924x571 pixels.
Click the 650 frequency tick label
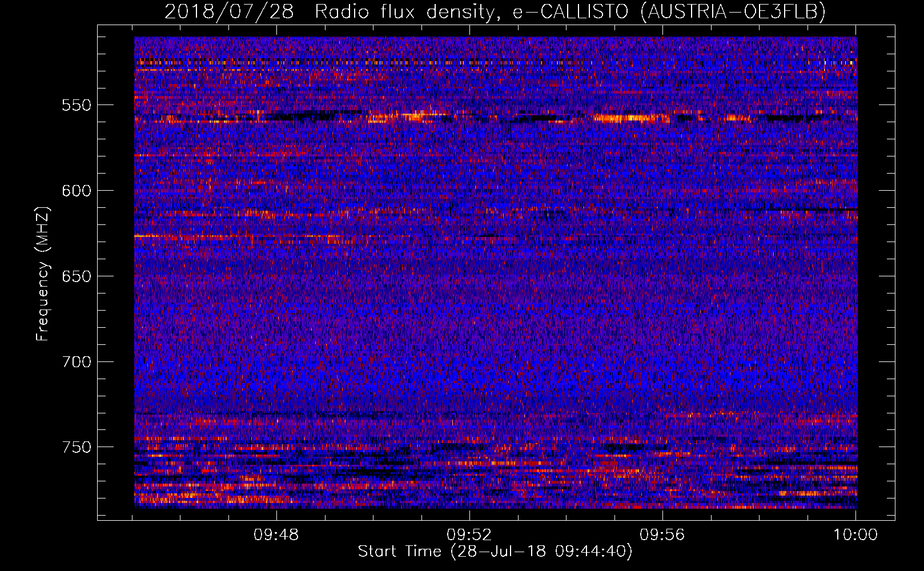pyautogui.click(x=76, y=276)
